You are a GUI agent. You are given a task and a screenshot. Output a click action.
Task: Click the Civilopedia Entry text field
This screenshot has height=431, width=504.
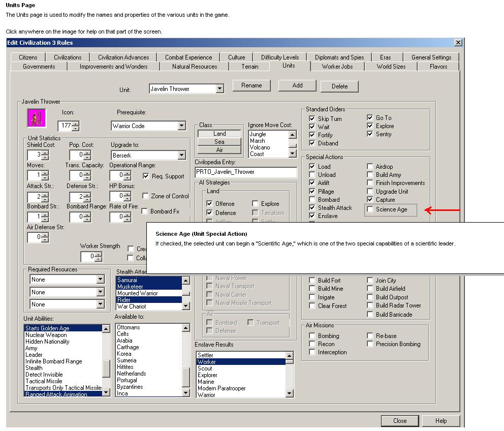click(246, 172)
